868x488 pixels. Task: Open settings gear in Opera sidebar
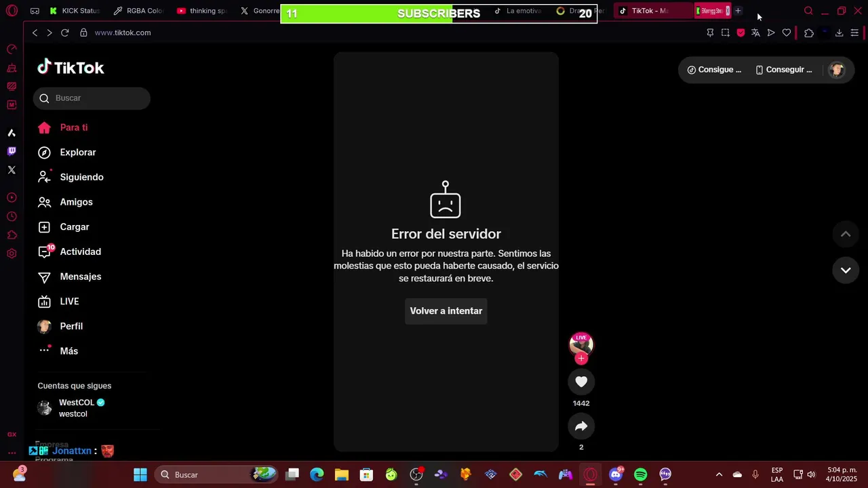[12, 253]
